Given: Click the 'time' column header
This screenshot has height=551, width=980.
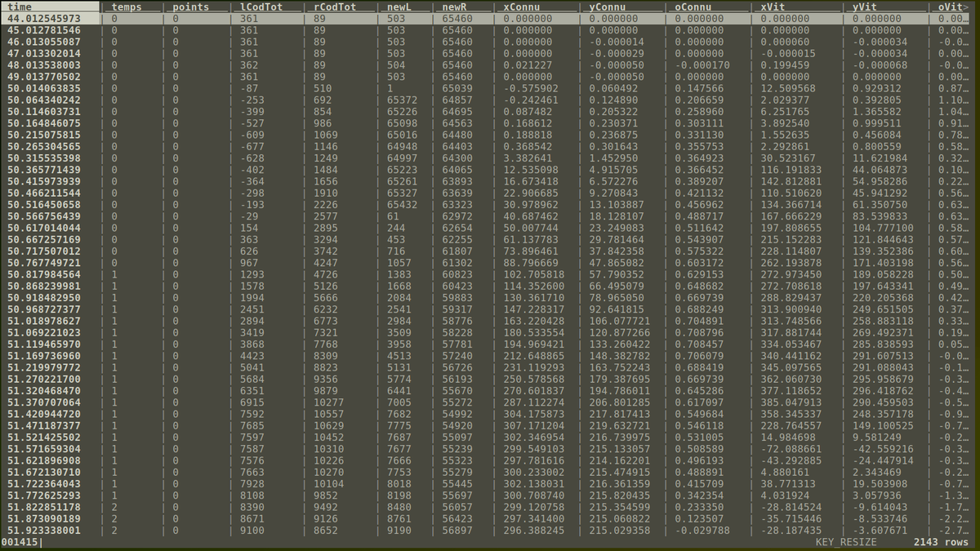Looking at the screenshot, I should click(x=19, y=7).
